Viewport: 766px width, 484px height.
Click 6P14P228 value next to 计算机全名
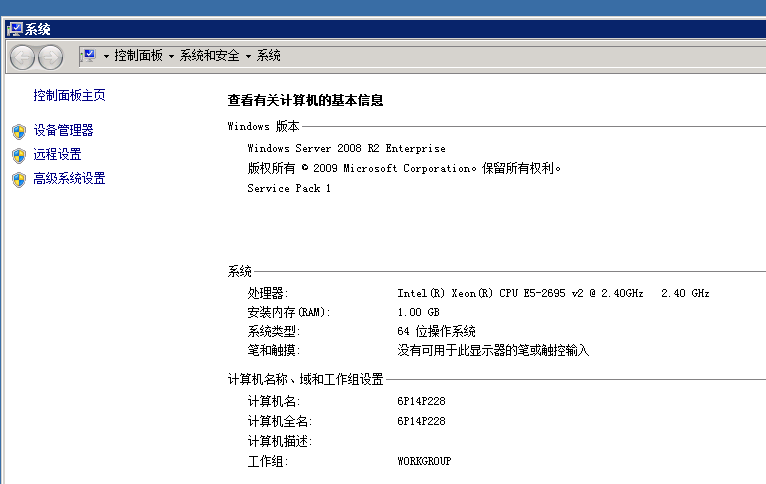coord(421,421)
